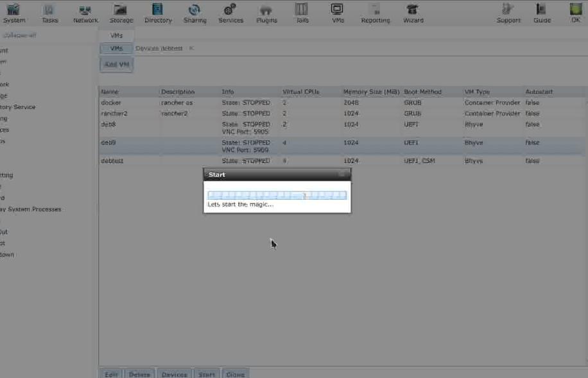
Task: Select the upper VMs tab
Action: pyautogui.click(x=116, y=36)
